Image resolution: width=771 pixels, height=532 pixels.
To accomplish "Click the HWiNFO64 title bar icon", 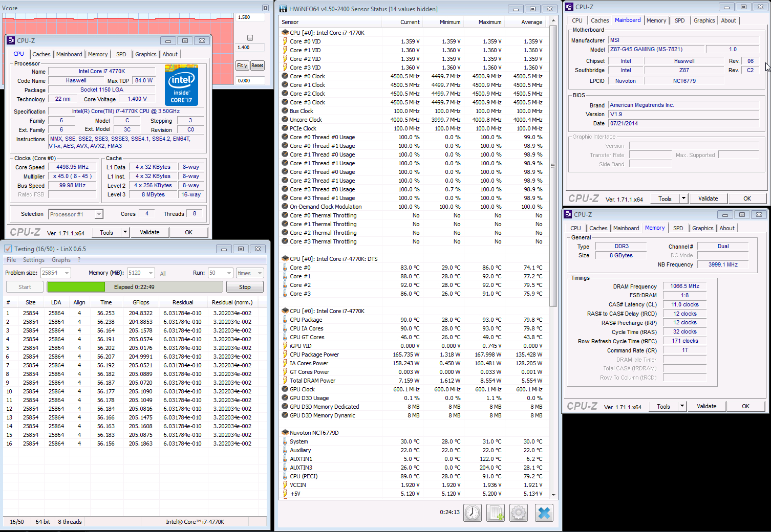I will [x=283, y=9].
